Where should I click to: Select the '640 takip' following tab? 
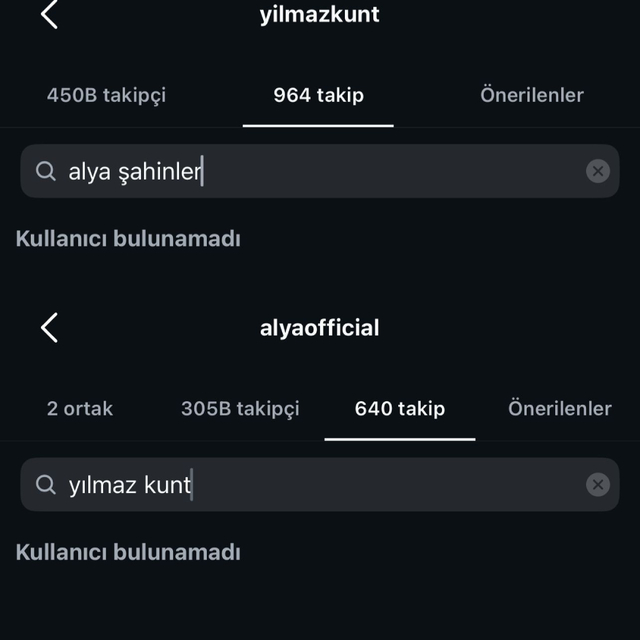pos(400,408)
